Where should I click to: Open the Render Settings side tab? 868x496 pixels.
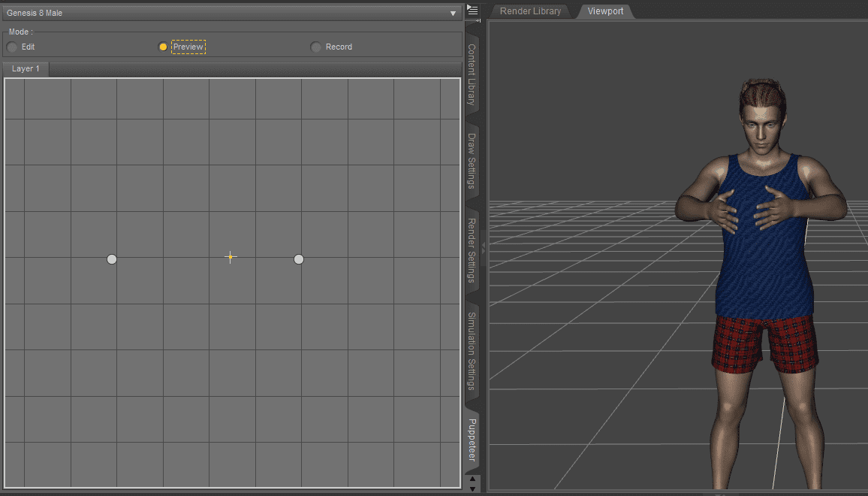(x=472, y=250)
